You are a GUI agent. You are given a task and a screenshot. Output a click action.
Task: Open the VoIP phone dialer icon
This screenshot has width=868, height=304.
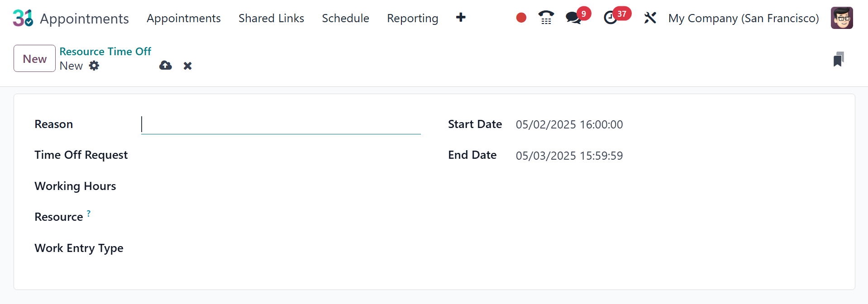[x=546, y=18]
